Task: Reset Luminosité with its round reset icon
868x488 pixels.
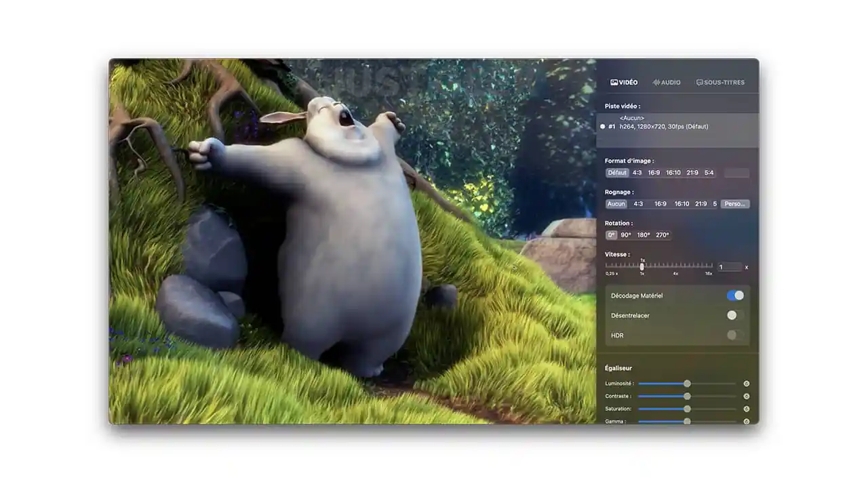Action: (x=747, y=384)
